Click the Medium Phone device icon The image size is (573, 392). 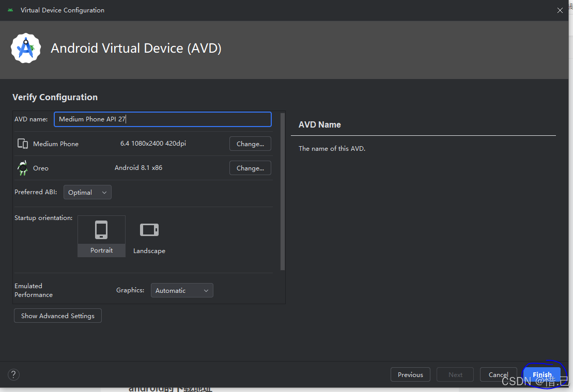tap(23, 144)
